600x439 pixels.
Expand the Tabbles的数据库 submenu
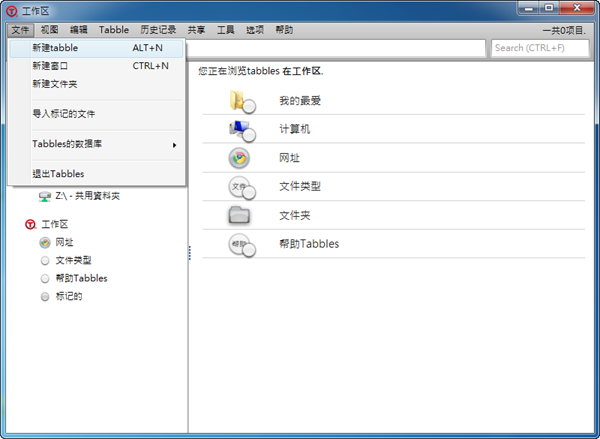coord(96,144)
